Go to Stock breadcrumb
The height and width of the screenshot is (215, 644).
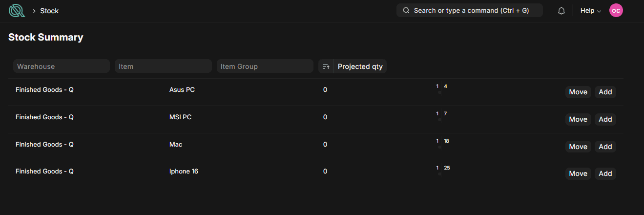point(49,11)
